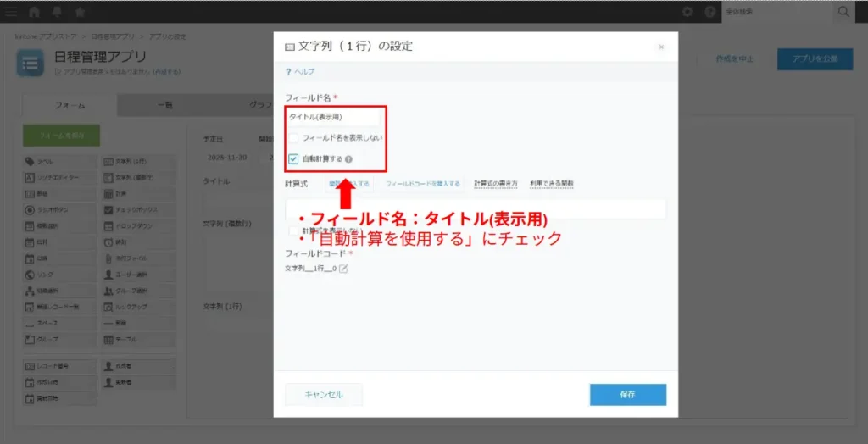
Task: Pick the リッチエディター field in the palette
Action: pyautogui.click(x=60, y=178)
